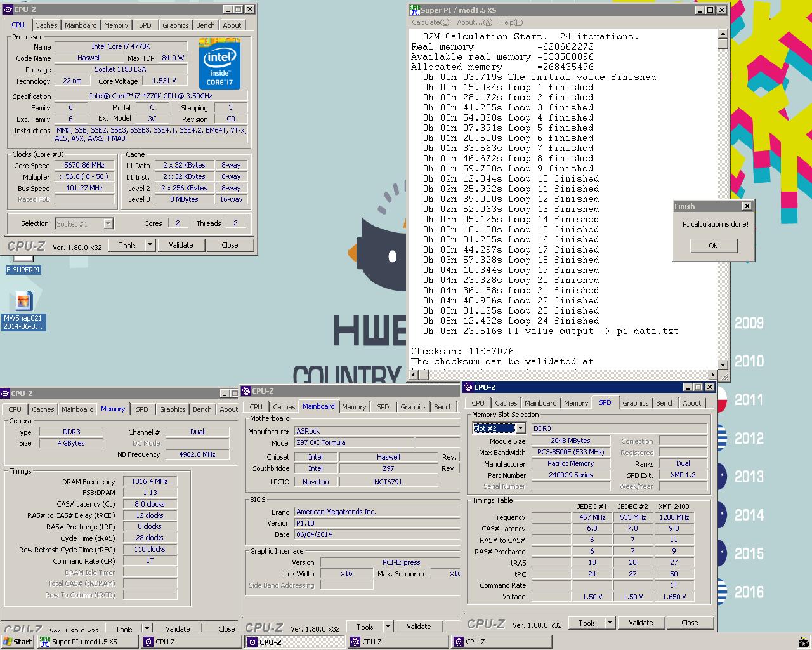Viewport: 812px width, 650px height.
Task: Click Validate in SPD CPU-Z window
Action: coord(641,623)
